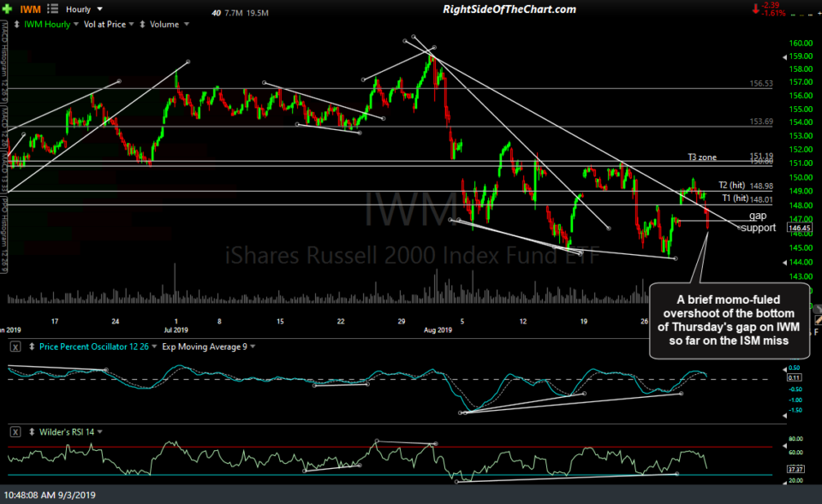
Task: Select the IWM Hourly menu label
Action: tap(47, 24)
